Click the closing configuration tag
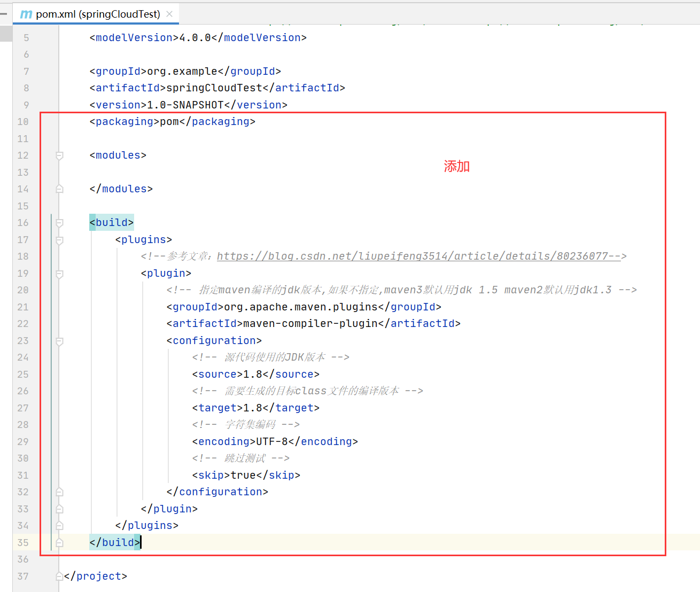700x592 pixels. 217,492
